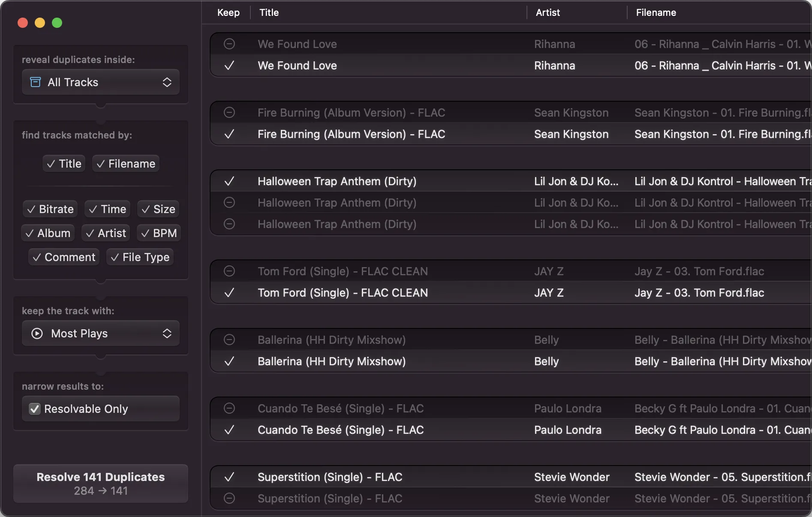Screen dimensions: 812x517
Task: Toggle the Resolvable Only checkbox
Action: [35, 409]
